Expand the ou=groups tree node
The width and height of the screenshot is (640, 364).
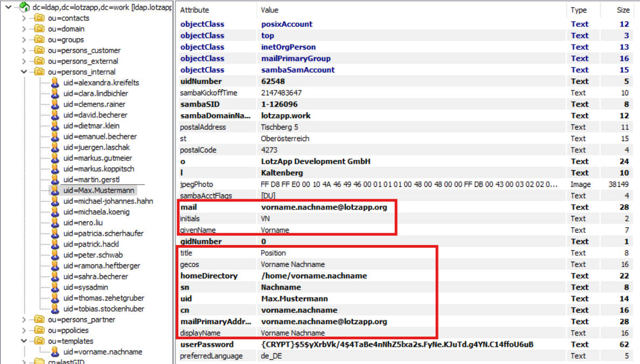24,39
